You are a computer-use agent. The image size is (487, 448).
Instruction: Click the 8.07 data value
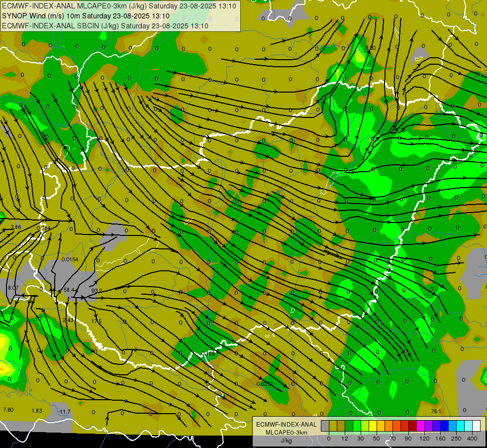(x=13, y=288)
